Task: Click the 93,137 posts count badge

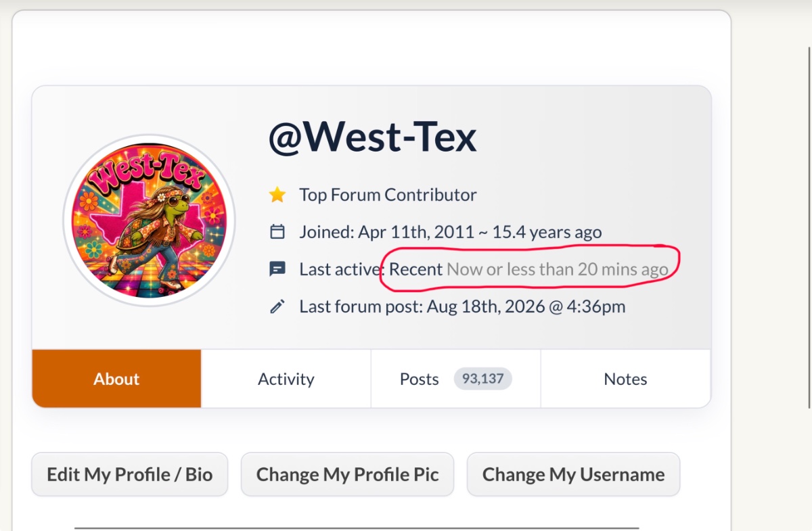Action: click(482, 379)
